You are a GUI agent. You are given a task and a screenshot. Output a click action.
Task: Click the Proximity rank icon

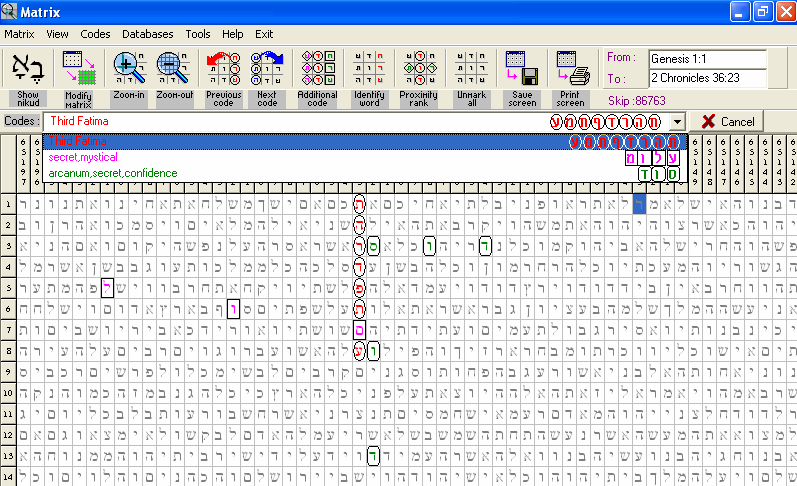419,68
